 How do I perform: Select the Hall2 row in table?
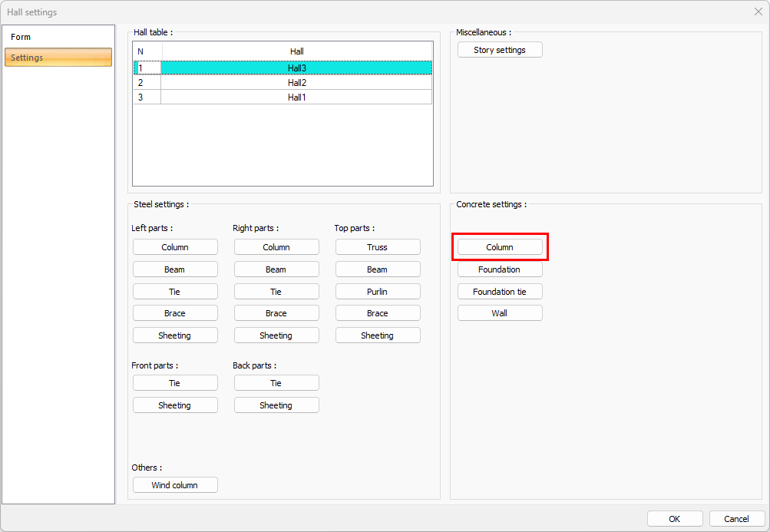click(296, 83)
